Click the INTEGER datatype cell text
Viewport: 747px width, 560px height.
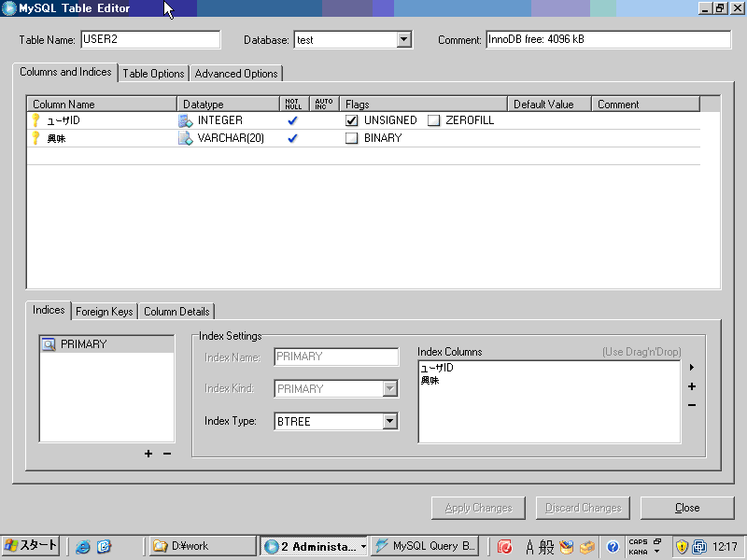coord(220,120)
